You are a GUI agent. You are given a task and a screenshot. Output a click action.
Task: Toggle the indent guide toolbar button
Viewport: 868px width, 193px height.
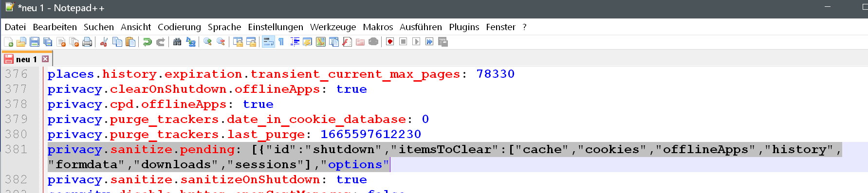pyautogui.click(x=295, y=42)
